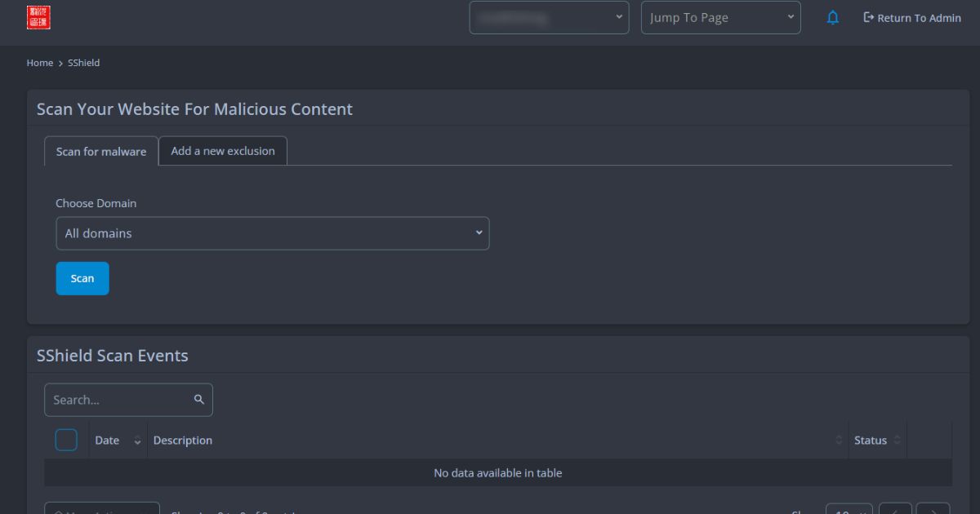Click the Description column sort arrows
Image resolution: width=980 pixels, height=514 pixels.
click(839, 441)
